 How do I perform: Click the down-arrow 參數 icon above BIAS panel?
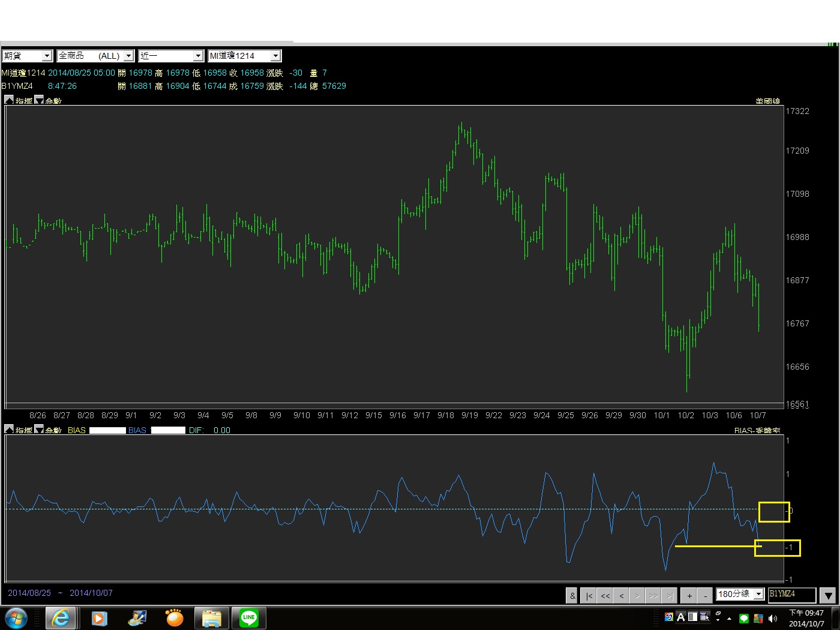(x=39, y=430)
